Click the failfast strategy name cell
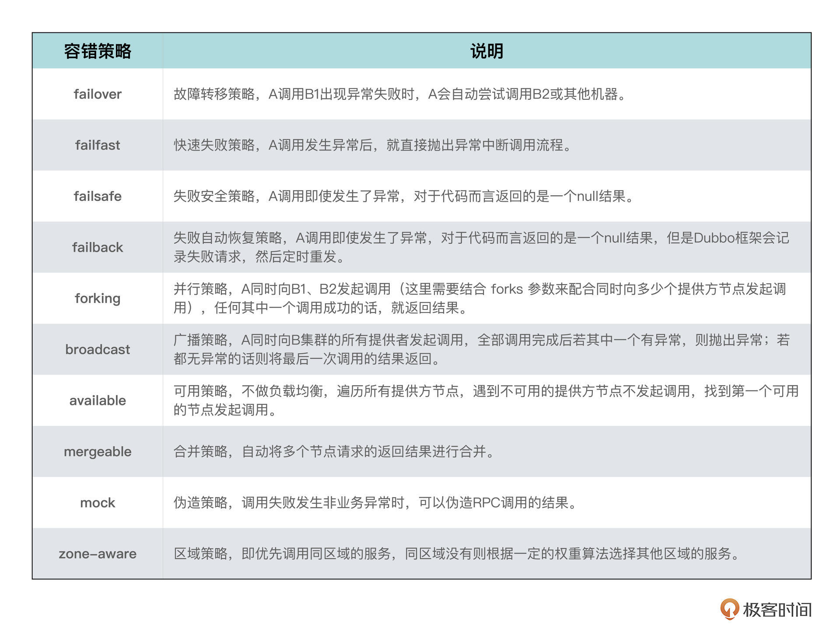840x643 pixels. [98, 145]
